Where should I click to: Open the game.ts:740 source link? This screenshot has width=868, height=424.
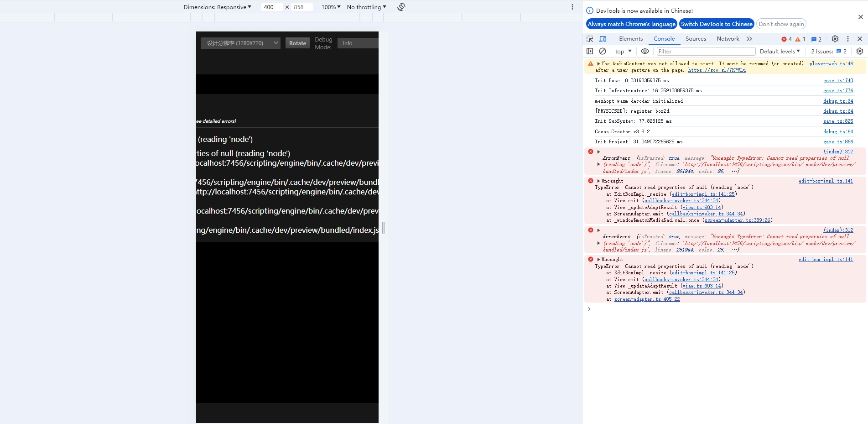click(x=838, y=80)
